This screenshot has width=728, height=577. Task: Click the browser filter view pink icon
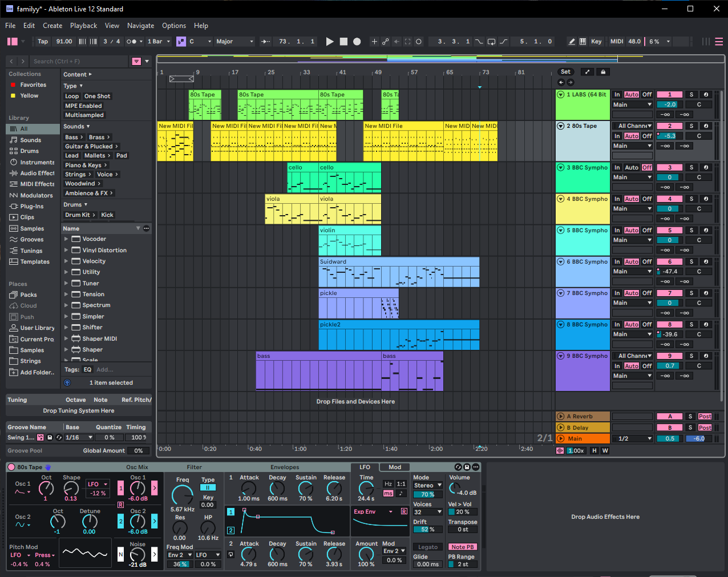[x=136, y=61]
